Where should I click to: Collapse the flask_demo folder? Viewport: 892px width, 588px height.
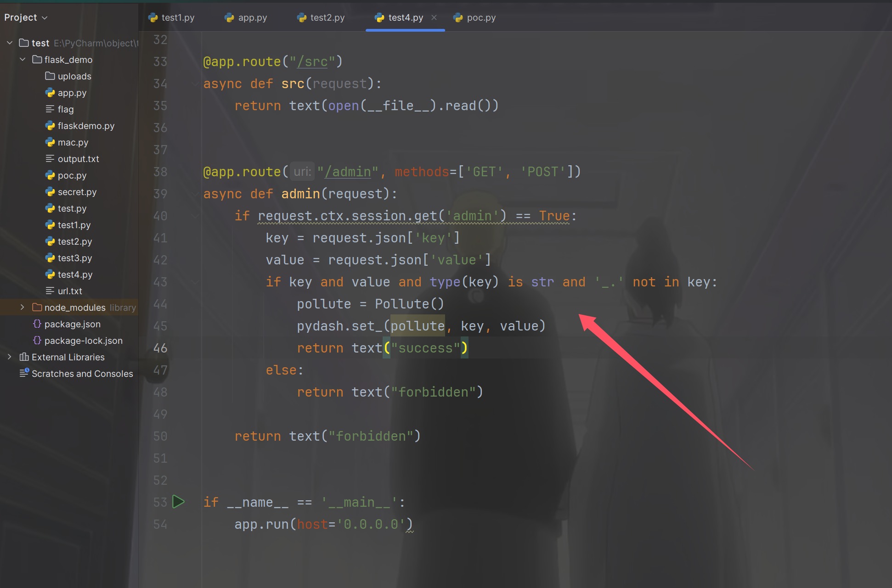coord(23,59)
